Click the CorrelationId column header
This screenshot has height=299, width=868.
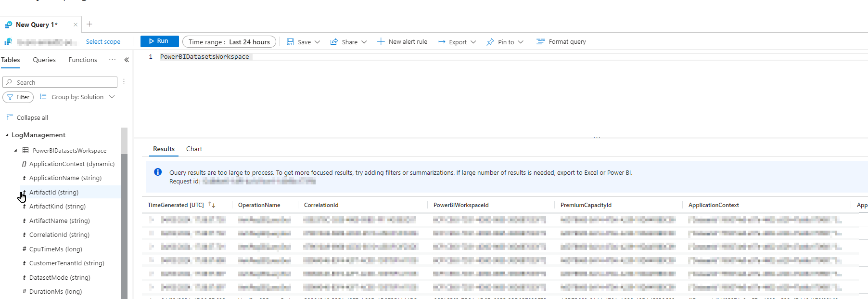321,205
